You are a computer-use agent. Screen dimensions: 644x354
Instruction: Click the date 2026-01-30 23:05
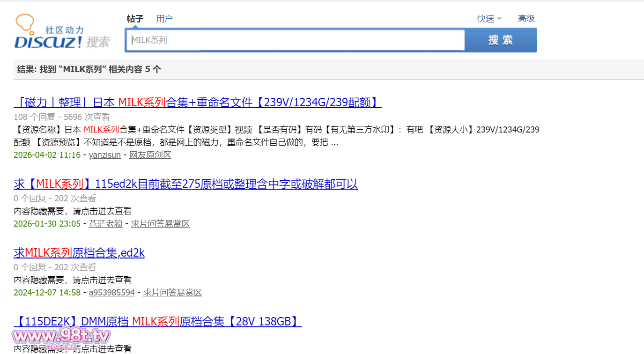click(x=47, y=224)
